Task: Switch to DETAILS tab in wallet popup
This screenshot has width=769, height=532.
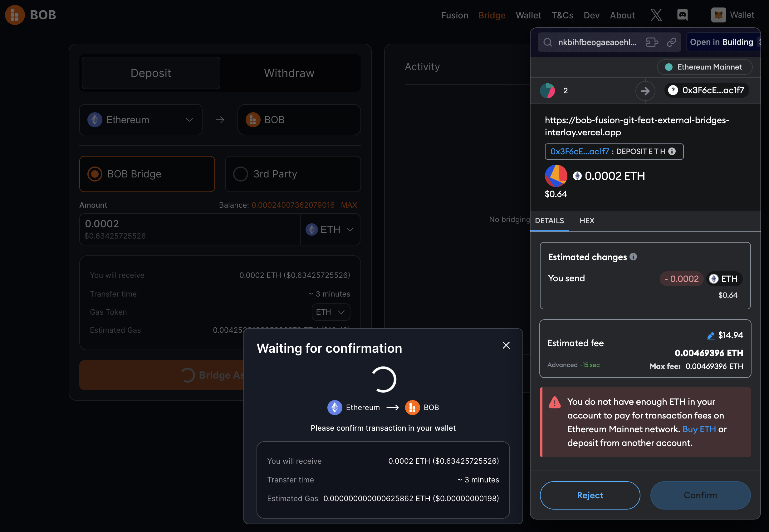Action: (x=549, y=220)
